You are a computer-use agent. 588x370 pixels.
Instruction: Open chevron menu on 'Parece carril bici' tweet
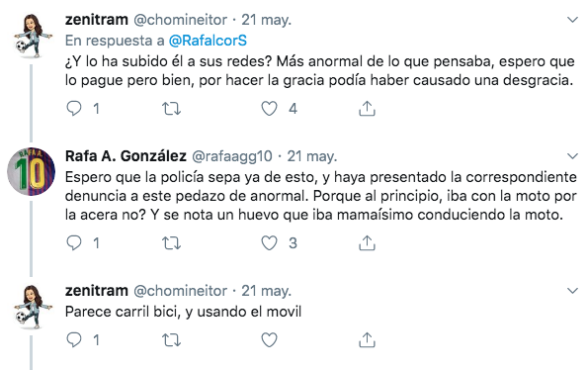572,291
